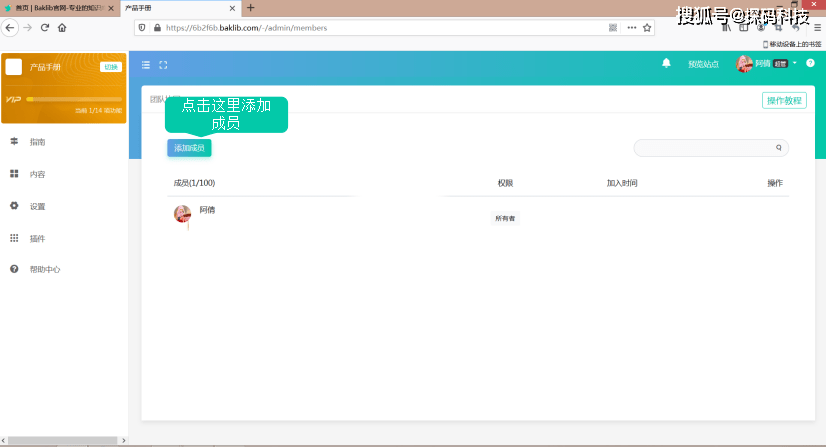Open 帮助中心 in the sidebar

click(45, 270)
